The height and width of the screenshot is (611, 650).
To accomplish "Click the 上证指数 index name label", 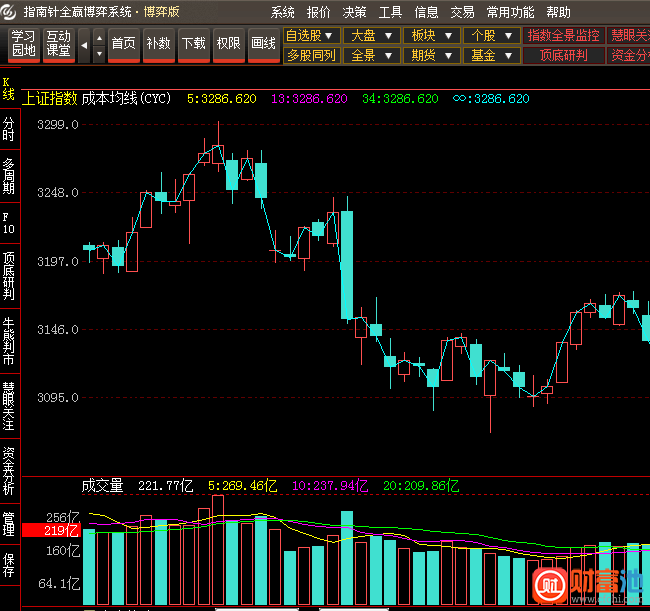I will (x=50, y=99).
